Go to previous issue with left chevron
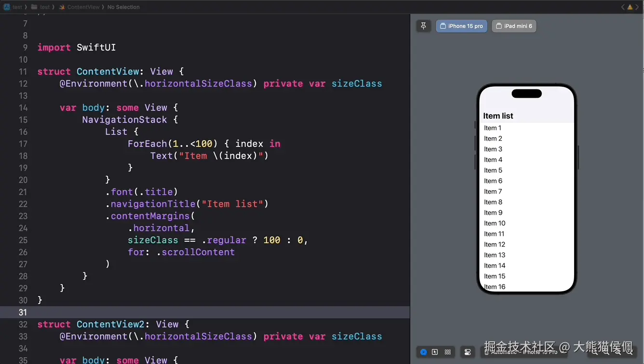 [622, 7]
